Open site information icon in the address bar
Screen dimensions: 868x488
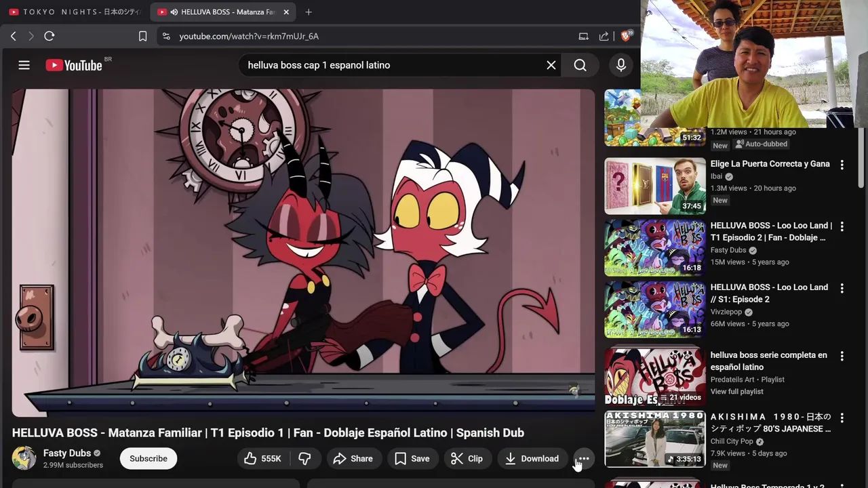click(167, 36)
